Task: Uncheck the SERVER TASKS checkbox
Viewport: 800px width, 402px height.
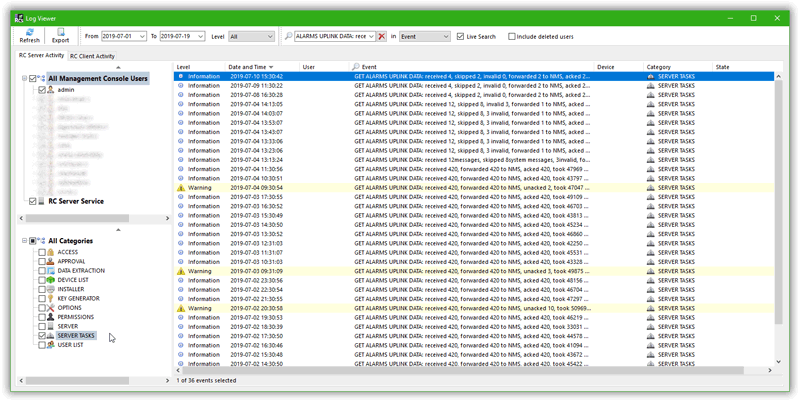Action: (42, 336)
